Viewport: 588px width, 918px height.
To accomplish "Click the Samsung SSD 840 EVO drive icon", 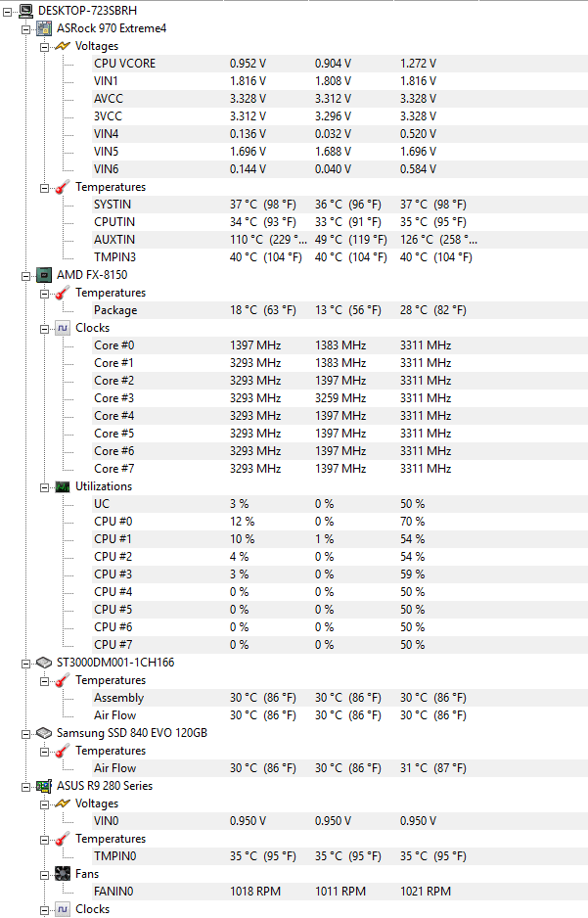I will coord(44,733).
